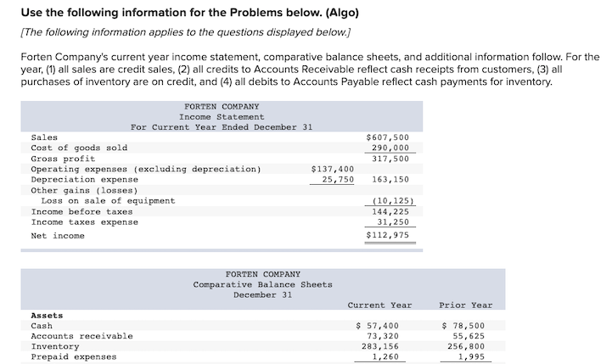Select the total expenses value 163,150
612x364 pixels.
point(390,180)
